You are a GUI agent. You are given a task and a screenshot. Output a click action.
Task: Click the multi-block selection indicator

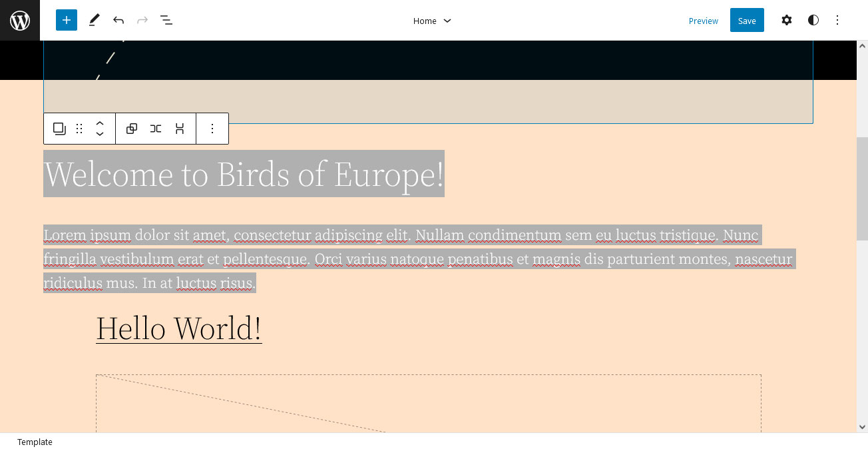pos(59,128)
